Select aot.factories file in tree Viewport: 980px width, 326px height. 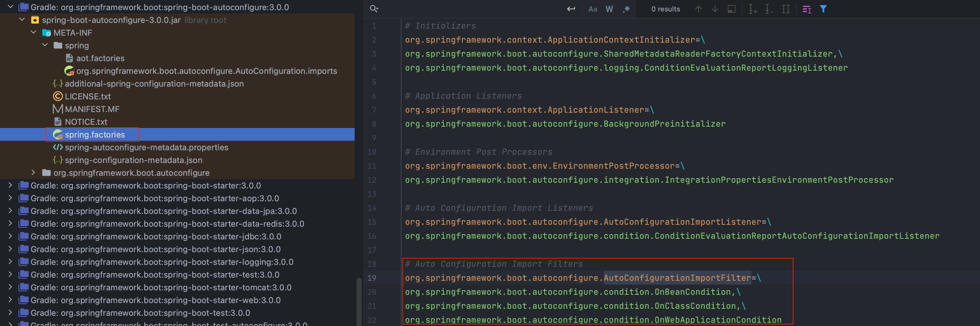[100, 58]
